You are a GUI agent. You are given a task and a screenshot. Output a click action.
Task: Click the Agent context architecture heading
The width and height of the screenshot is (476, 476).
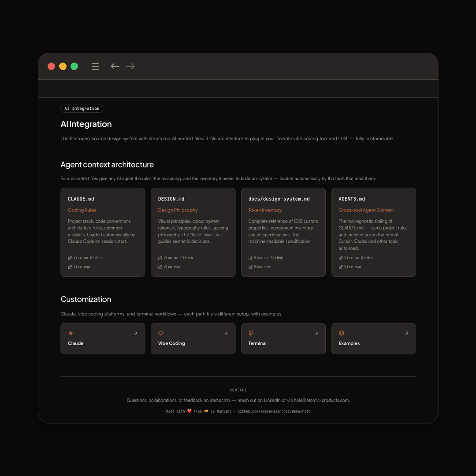[x=107, y=164]
